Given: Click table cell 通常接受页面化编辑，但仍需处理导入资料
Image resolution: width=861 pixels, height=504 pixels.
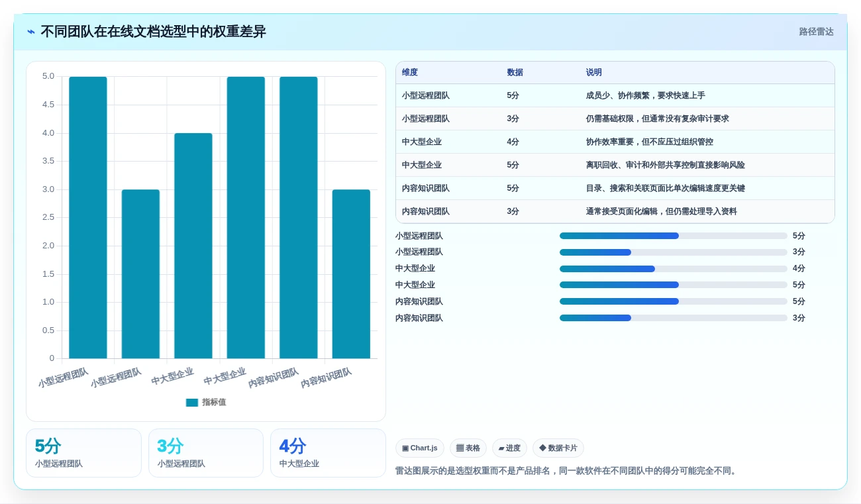Looking at the screenshot, I should pyautogui.click(x=662, y=211).
